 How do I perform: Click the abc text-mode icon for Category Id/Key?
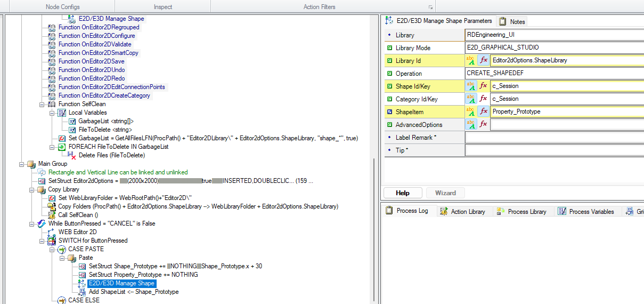pyautogui.click(x=471, y=99)
